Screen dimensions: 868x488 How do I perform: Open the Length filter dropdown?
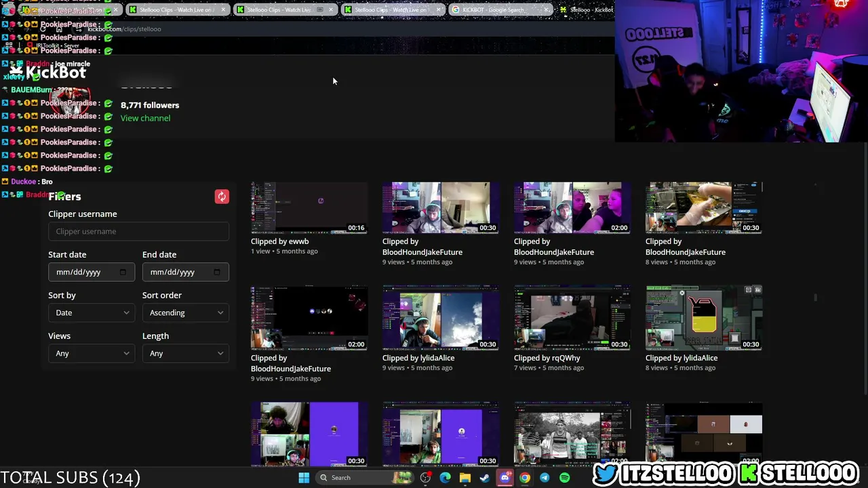(186, 353)
